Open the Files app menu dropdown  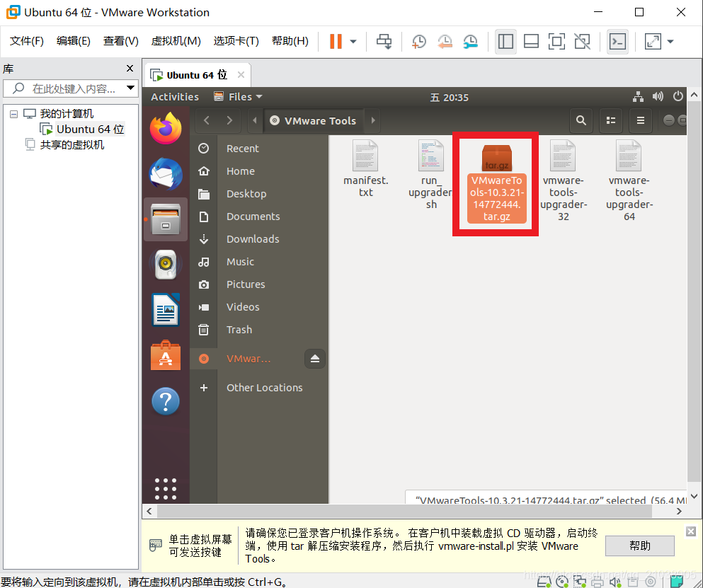[x=238, y=97]
